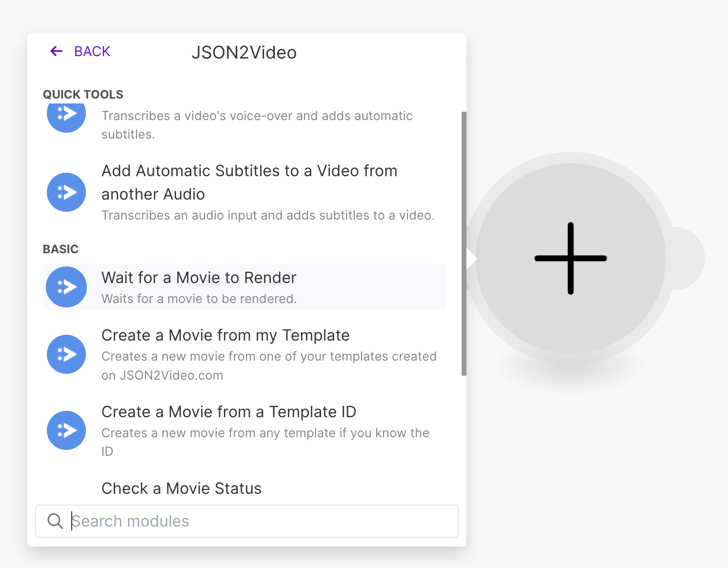Screen dimensions: 728x568
Task: Click 'Creates a new movie from any template' text
Action: (x=265, y=442)
